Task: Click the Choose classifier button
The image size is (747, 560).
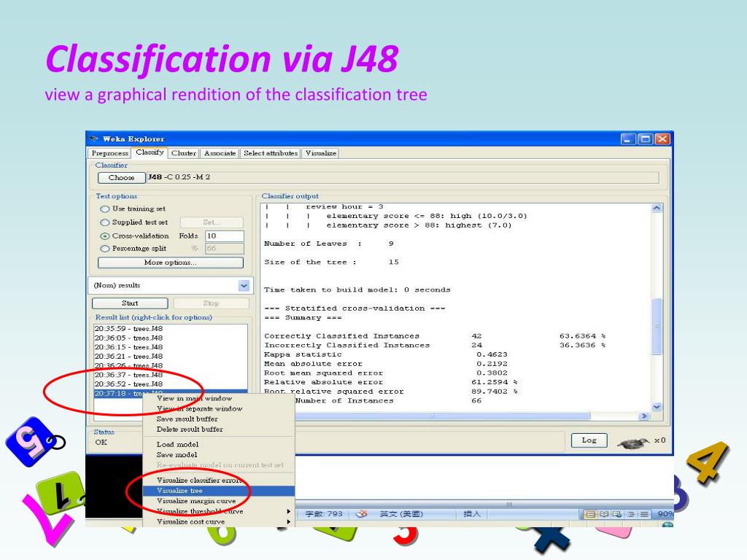Action: [x=122, y=178]
